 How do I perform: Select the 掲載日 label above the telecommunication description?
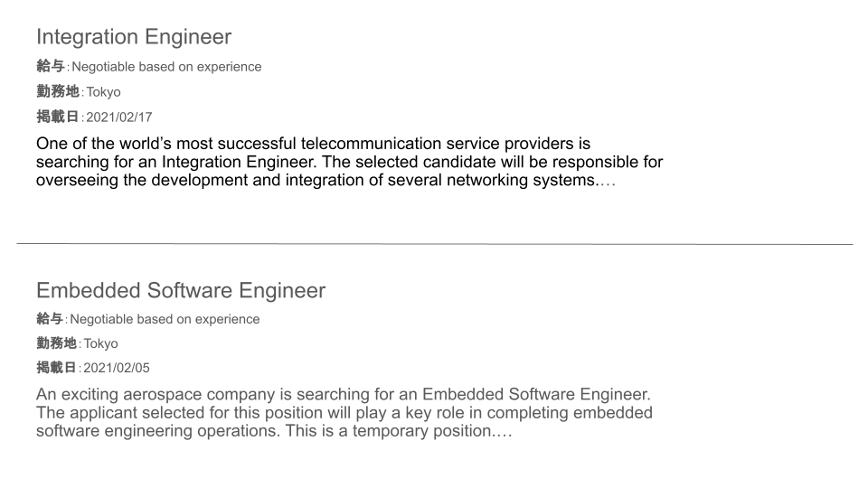click(x=58, y=117)
